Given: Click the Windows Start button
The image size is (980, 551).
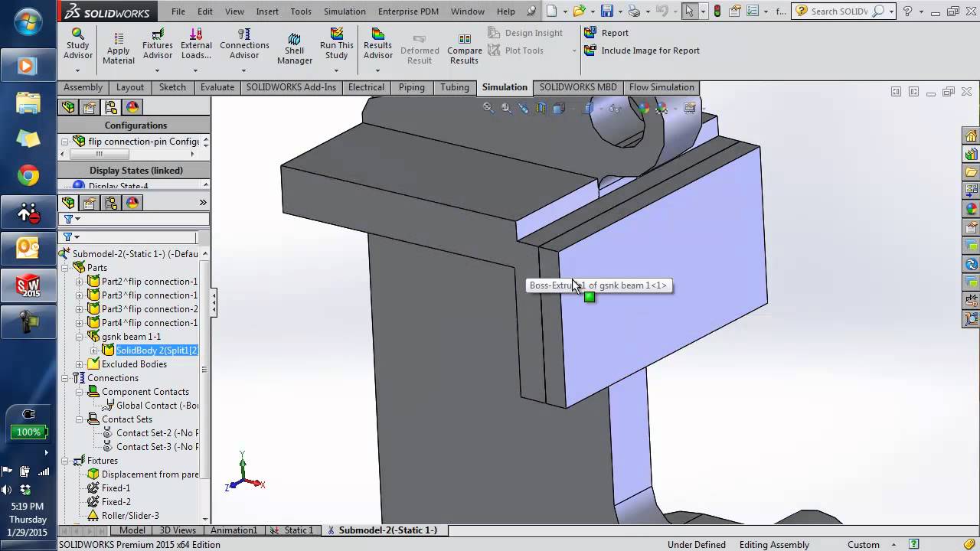Looking at the screenshot, I should 28,21.
